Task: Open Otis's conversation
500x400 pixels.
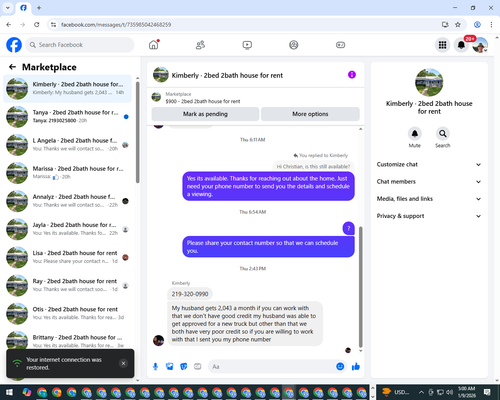Action: [67, 313]
